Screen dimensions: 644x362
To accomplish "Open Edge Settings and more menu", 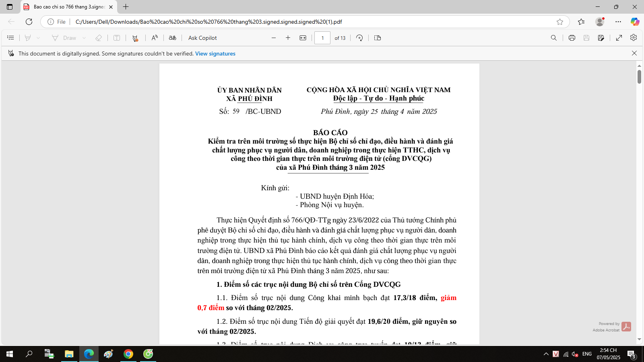I will (x=618, y=22).
